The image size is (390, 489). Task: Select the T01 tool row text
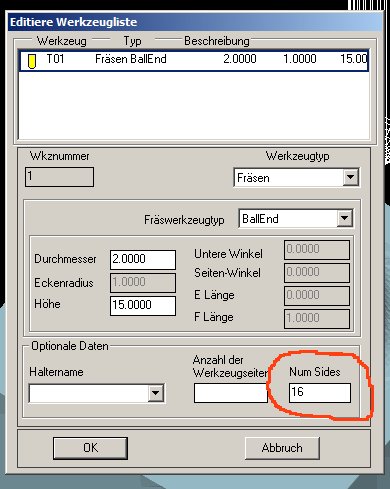(x=194, y=60)
